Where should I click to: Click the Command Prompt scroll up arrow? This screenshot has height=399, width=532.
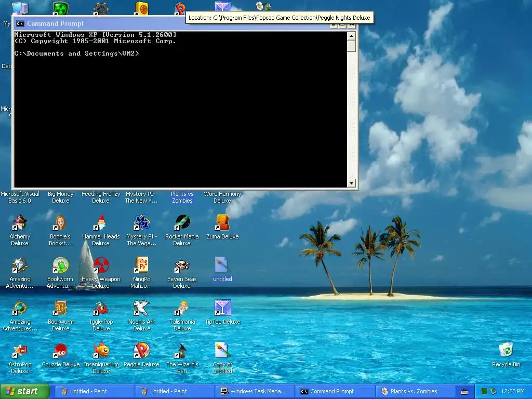(x=351, y=36)
